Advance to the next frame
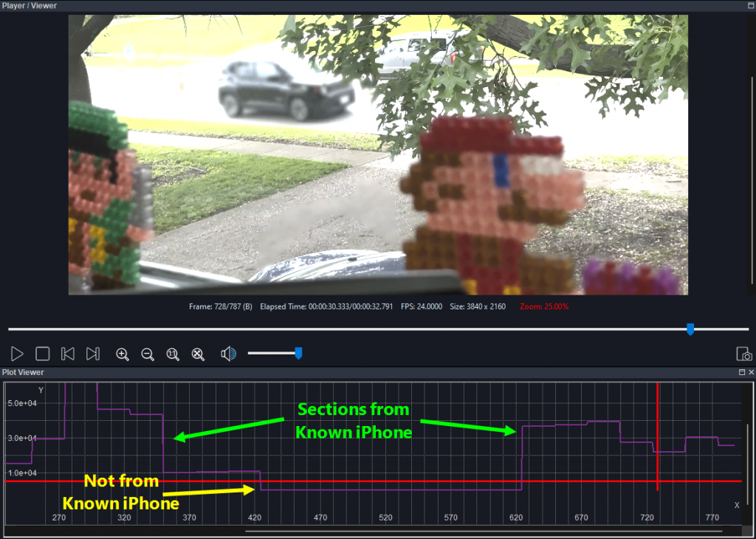The height and width of the screenshot is (539, 756). pyautogui.click(x=92, y=354)
